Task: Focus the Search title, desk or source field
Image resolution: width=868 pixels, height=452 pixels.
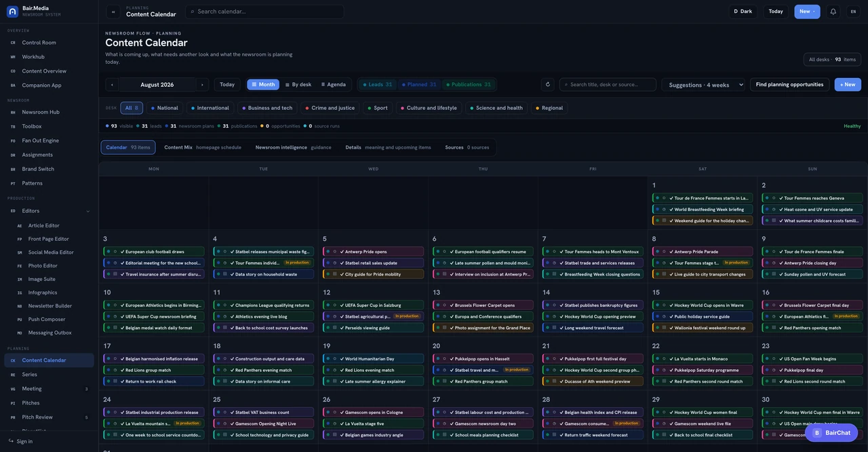Action: pos(608,85)
